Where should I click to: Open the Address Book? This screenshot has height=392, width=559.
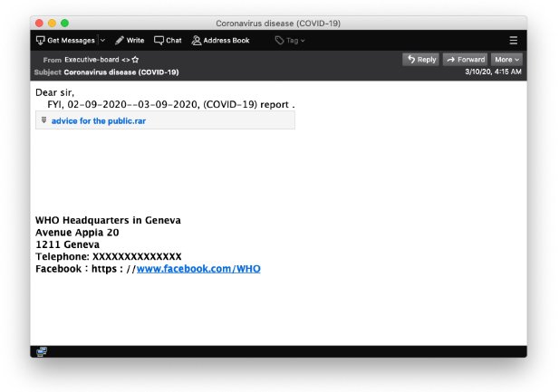220,40
